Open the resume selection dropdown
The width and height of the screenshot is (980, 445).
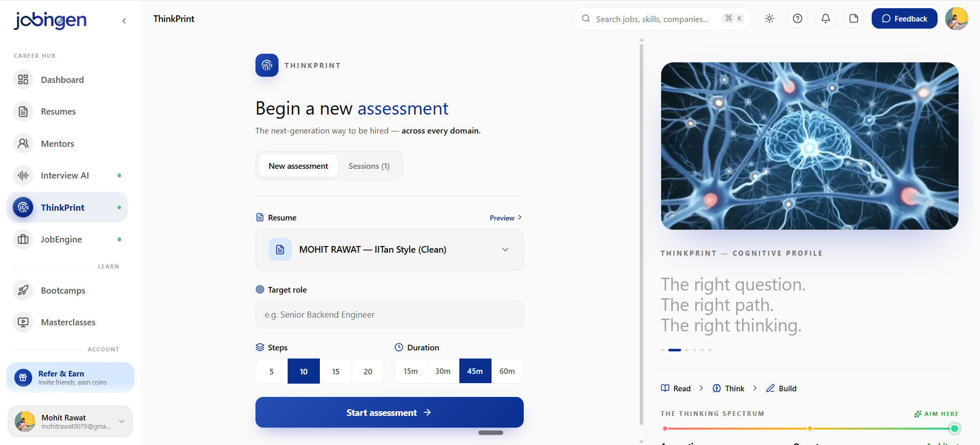(389, 250)
